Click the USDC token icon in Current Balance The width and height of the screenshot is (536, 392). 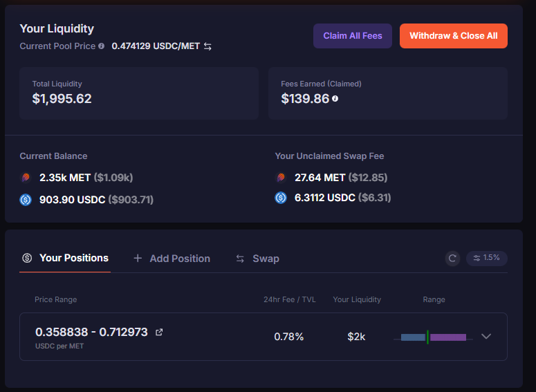pos(26,200)
